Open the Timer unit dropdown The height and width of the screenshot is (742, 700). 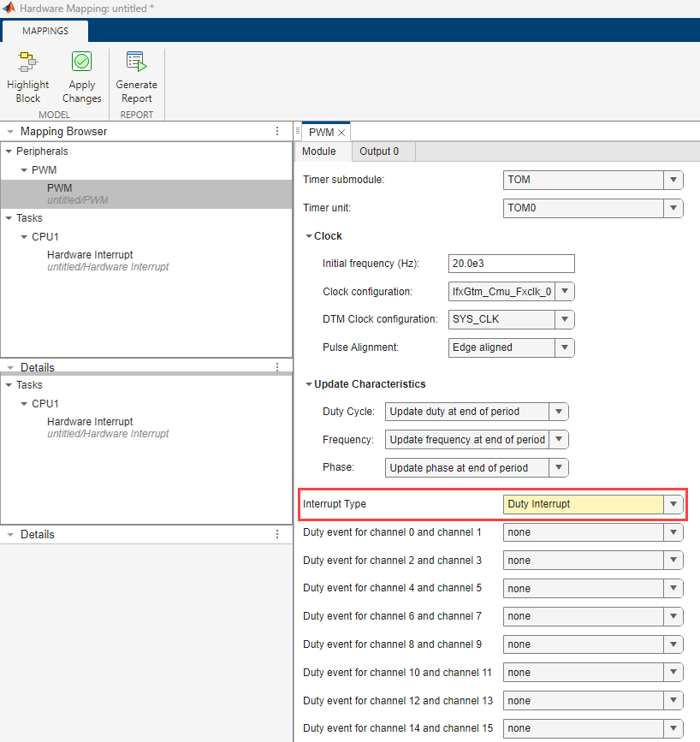[x=673, y=208]
